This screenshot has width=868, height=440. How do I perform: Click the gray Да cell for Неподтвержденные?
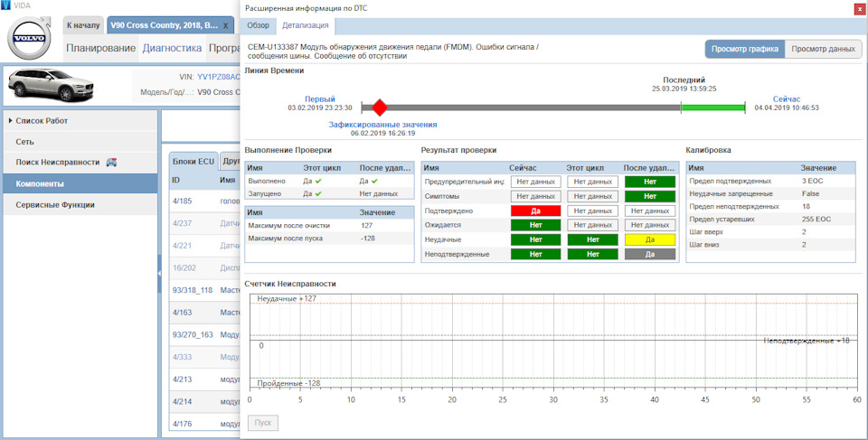tap(650, 254)
